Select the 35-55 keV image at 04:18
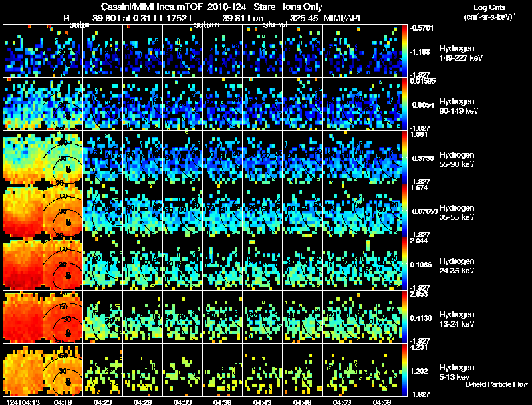532x405 pixels. tap(63, 210)
